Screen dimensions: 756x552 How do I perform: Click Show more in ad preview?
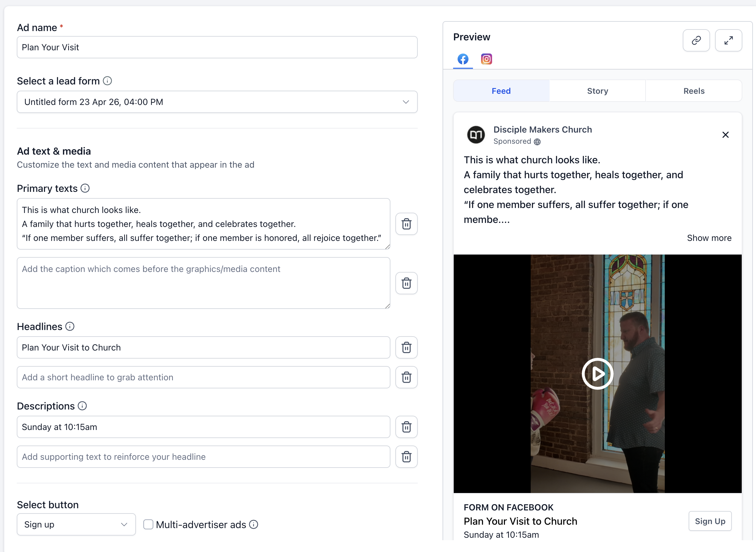point(709,238)
